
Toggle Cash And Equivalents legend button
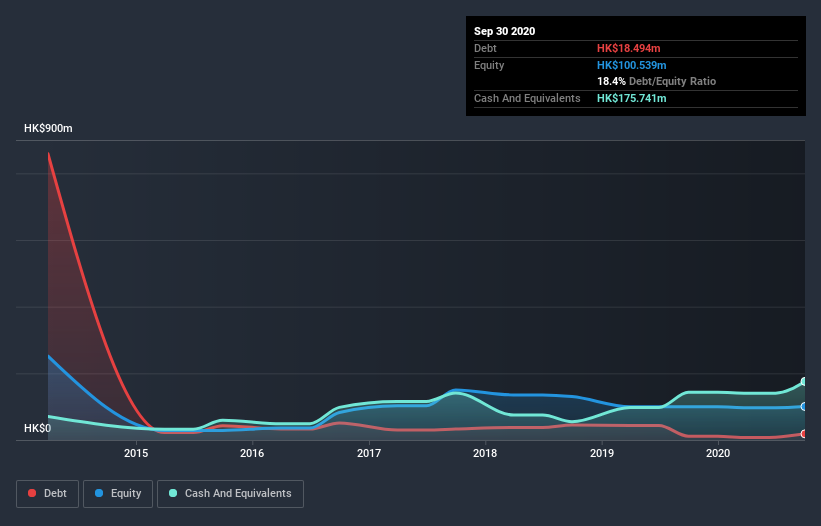click(x=230, y=494)
